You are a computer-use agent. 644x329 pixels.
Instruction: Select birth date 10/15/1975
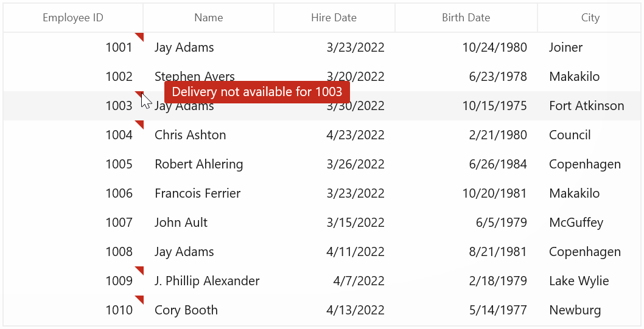point(494,106)
